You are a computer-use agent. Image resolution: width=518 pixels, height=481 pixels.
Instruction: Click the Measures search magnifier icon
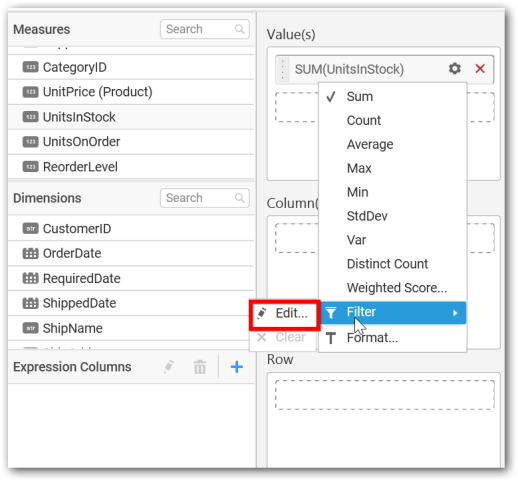[239, 29]
